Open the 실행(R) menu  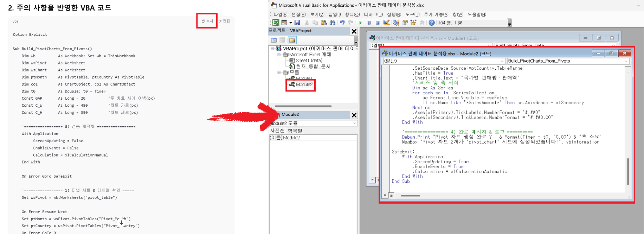tap(394, 14)
